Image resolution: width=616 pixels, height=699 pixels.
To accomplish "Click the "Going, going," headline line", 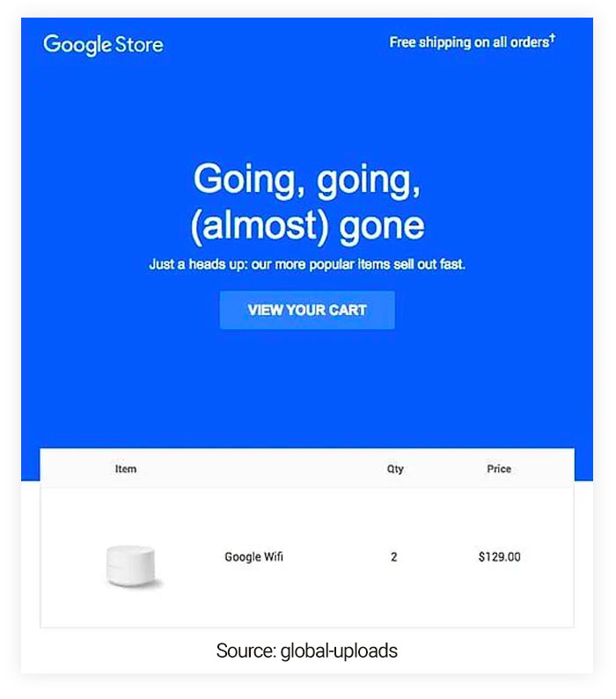I will [x=307, y=179].
